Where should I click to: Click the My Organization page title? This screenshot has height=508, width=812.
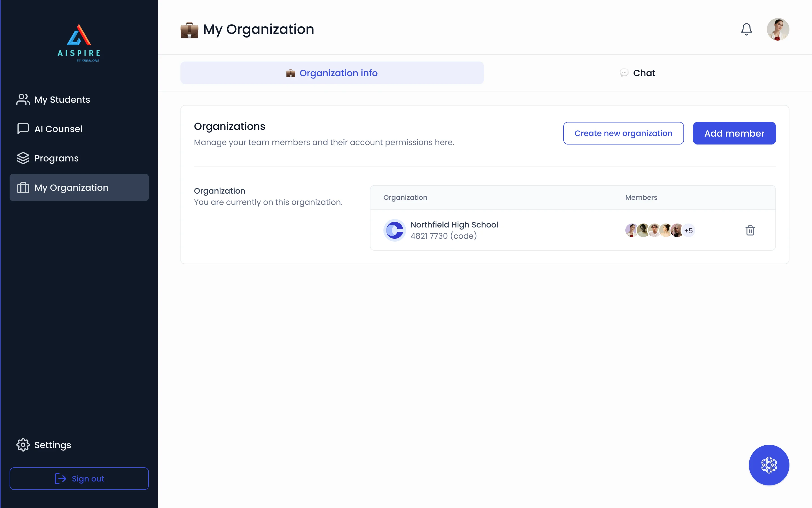point(258,30)
